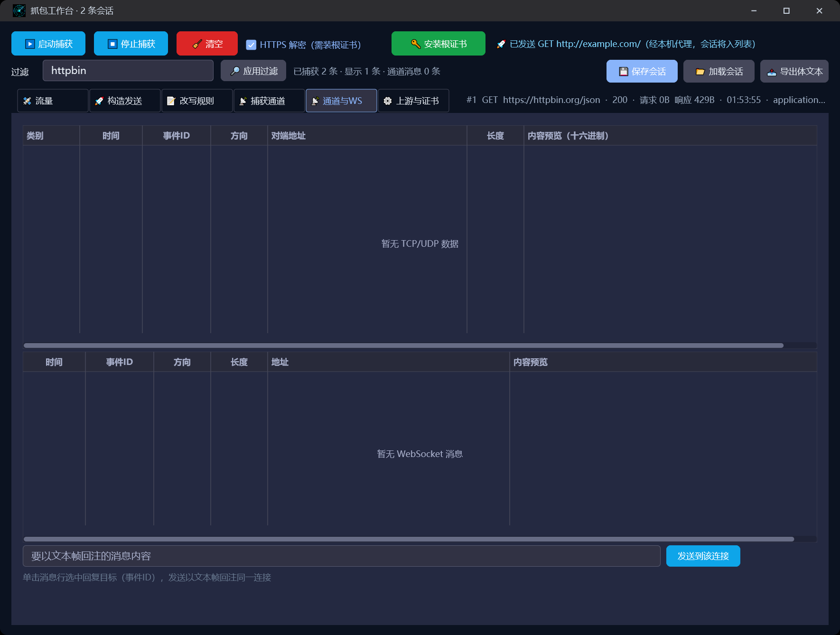Click the 类别 column header
Image resolution: width=840 pixels, height=635 pixels.
click(51, 136)
